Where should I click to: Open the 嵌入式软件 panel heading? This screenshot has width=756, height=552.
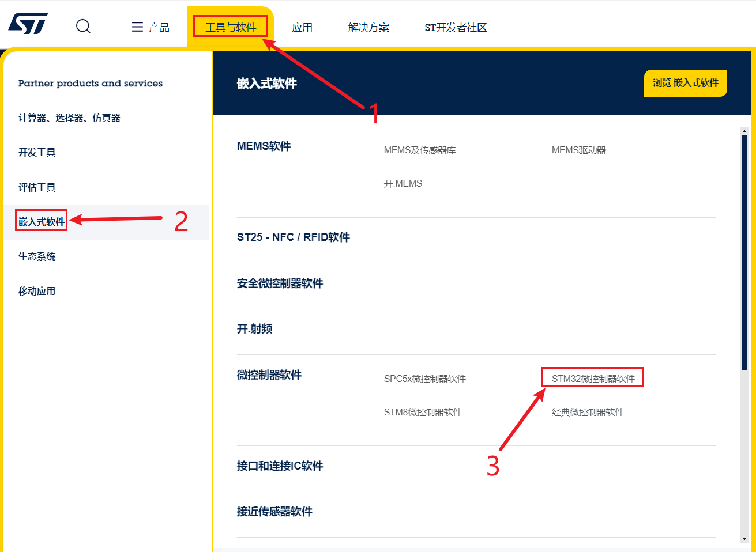point(267,84)
